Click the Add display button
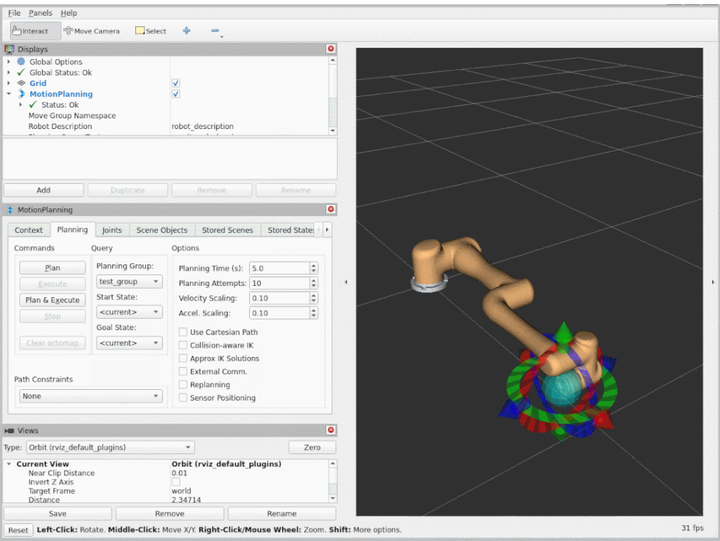720x541 pixels. [x=44, y=190]
